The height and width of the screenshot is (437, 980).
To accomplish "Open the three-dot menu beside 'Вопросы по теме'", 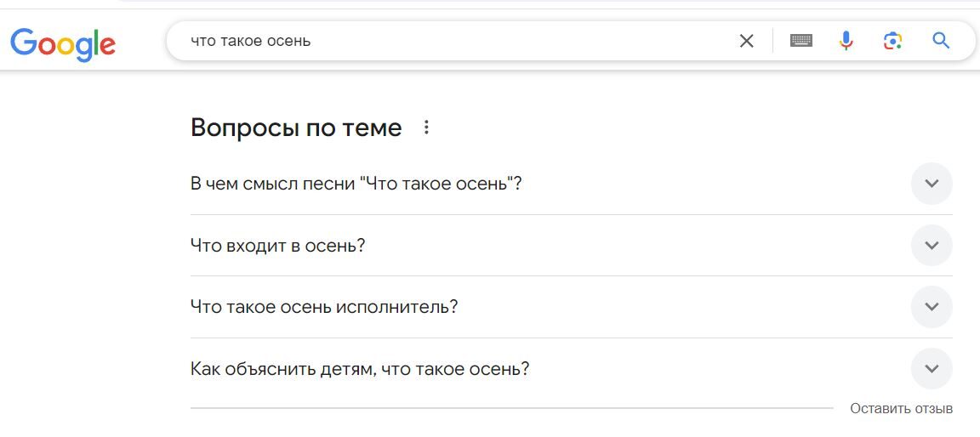I will pos(426,128).
